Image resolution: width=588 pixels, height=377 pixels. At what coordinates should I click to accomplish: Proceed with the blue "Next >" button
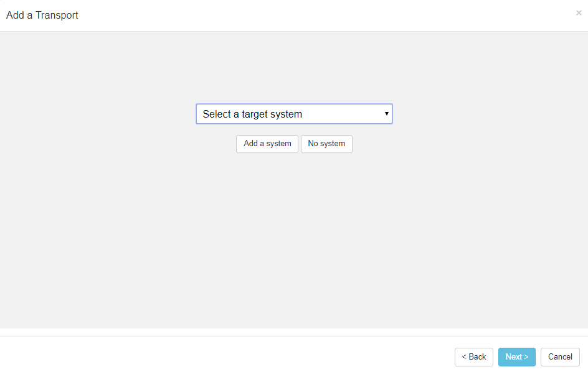tap(516, 357)
